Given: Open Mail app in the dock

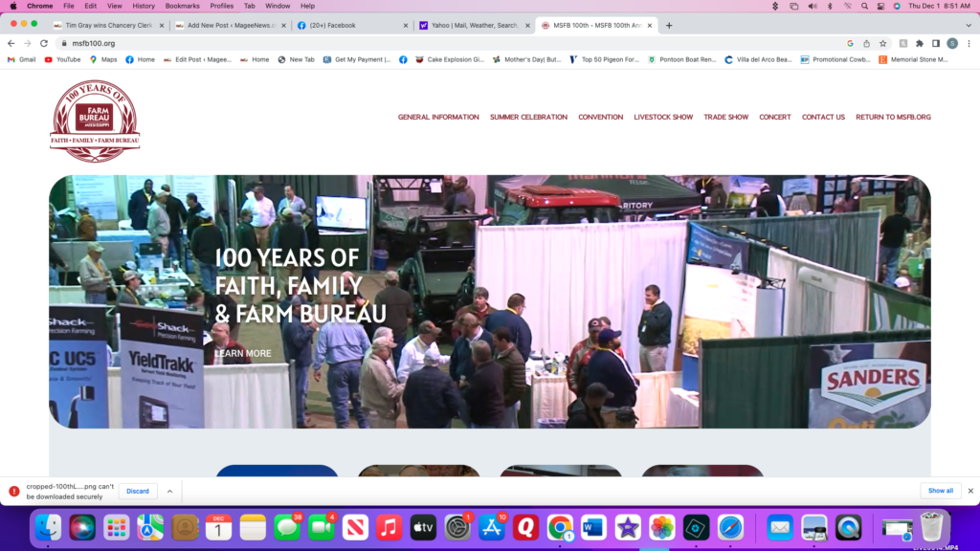Looking at the screenshot, I should (779, 527).
